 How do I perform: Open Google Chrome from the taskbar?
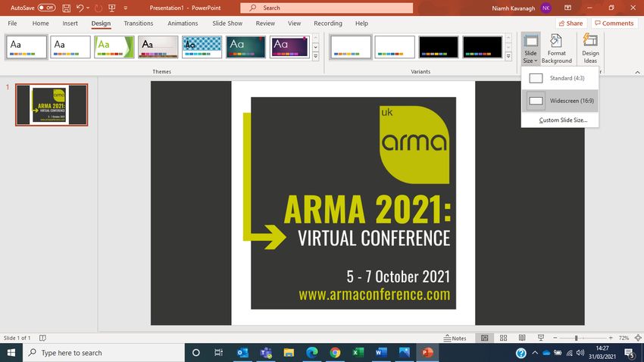(x=335, y=353)
